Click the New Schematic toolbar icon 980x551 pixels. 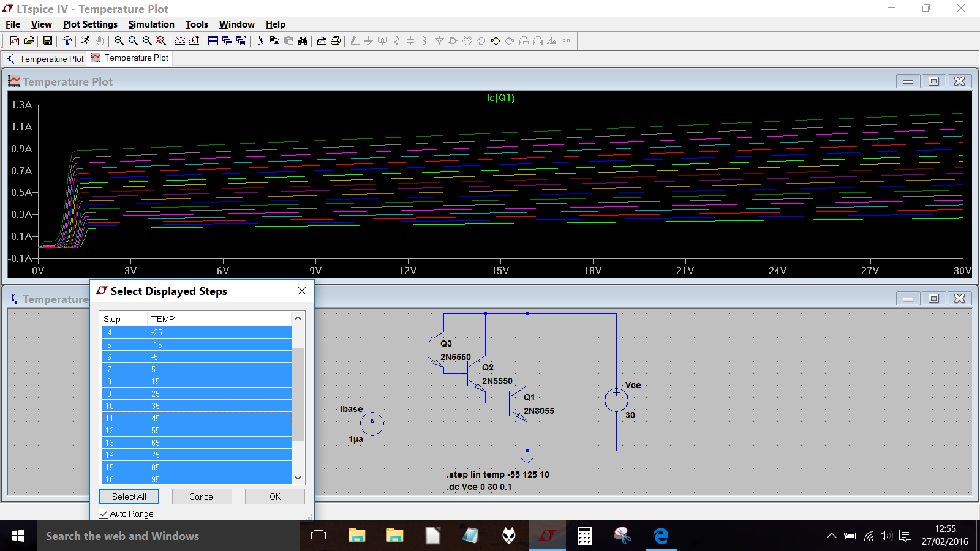tap(15, 41)
